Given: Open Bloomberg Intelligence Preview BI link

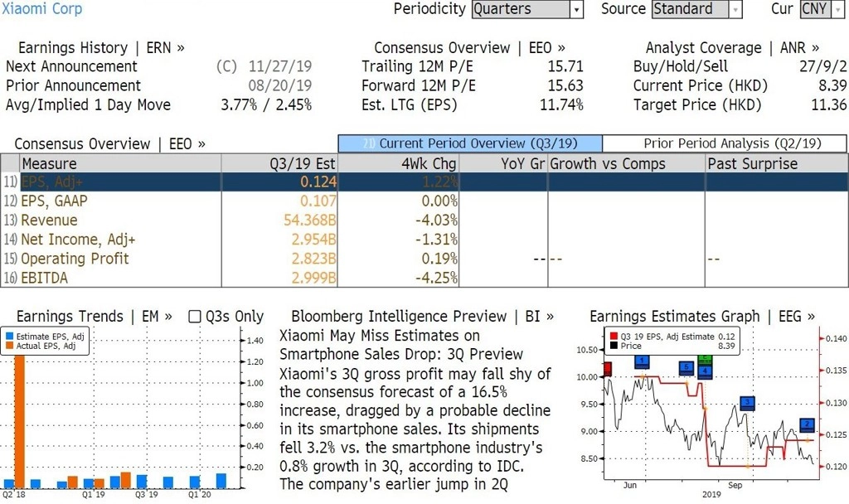Looking at the screenshot, I should point(422,317).
